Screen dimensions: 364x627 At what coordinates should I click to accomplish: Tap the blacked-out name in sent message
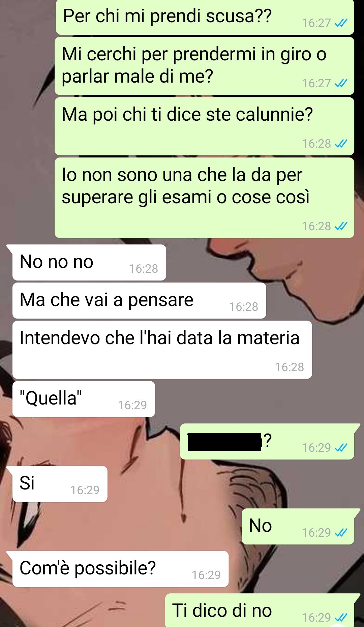coord(224,442)
